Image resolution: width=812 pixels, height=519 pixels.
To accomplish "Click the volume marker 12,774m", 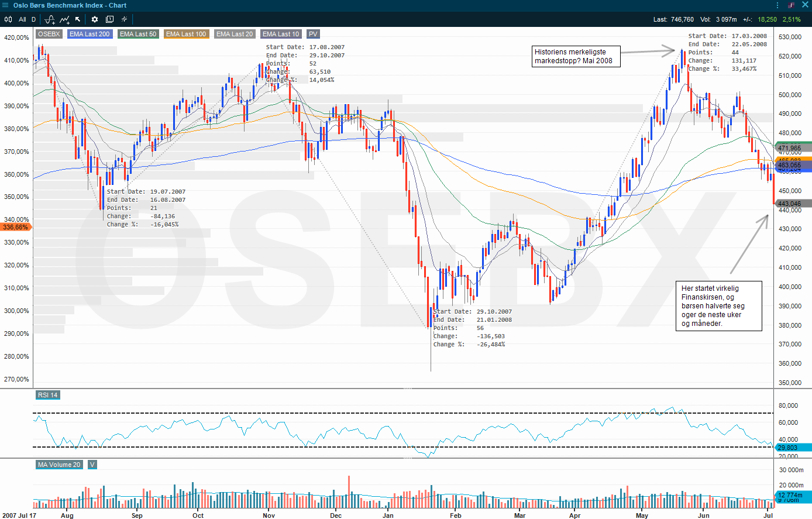I will [x=793, y=495].
